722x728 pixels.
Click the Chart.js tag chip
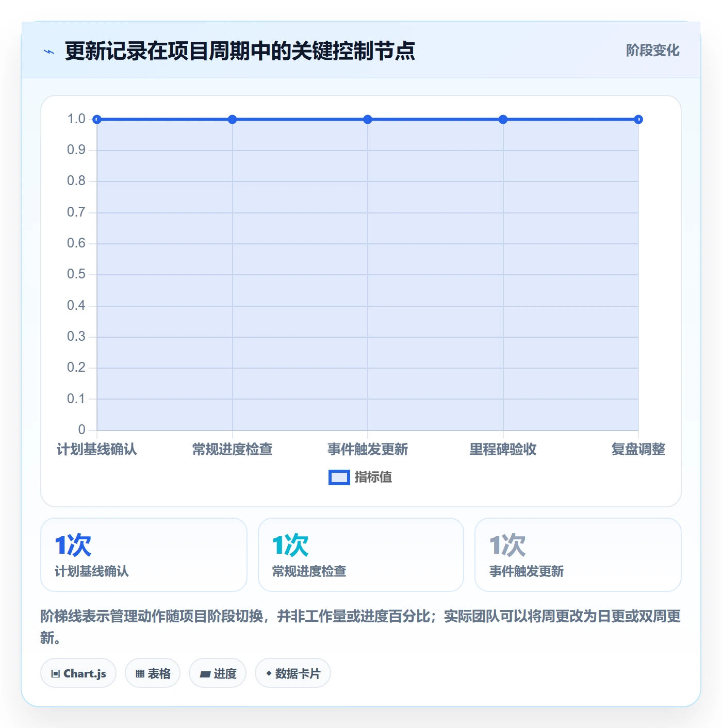tap(78, 673)
